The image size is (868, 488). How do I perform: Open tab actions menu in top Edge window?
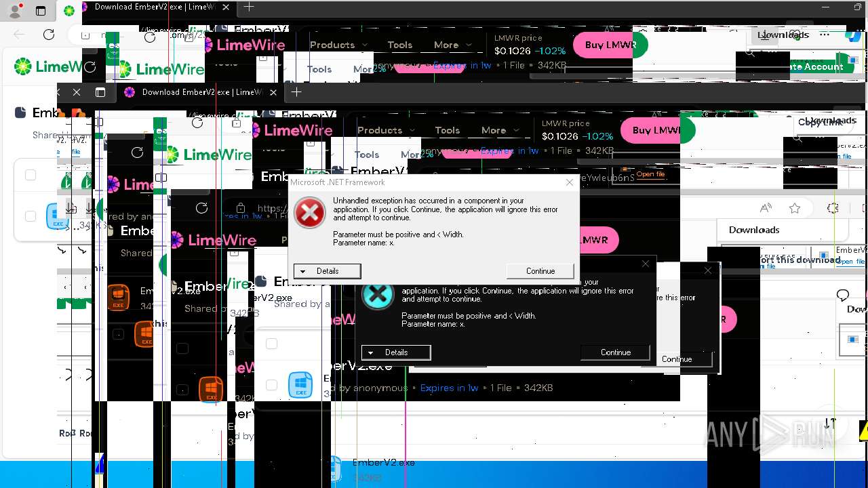(x=41, y=11)
